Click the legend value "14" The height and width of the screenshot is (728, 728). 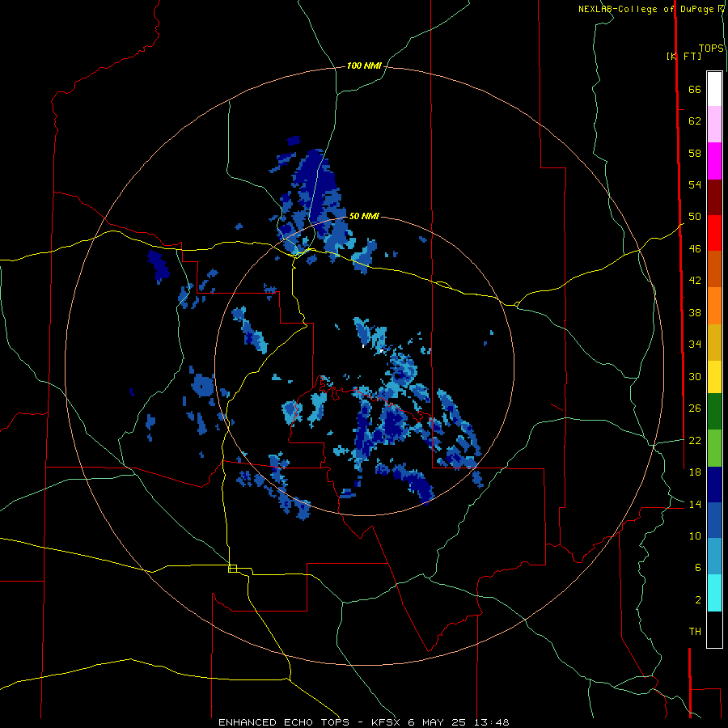pos(695,504)
